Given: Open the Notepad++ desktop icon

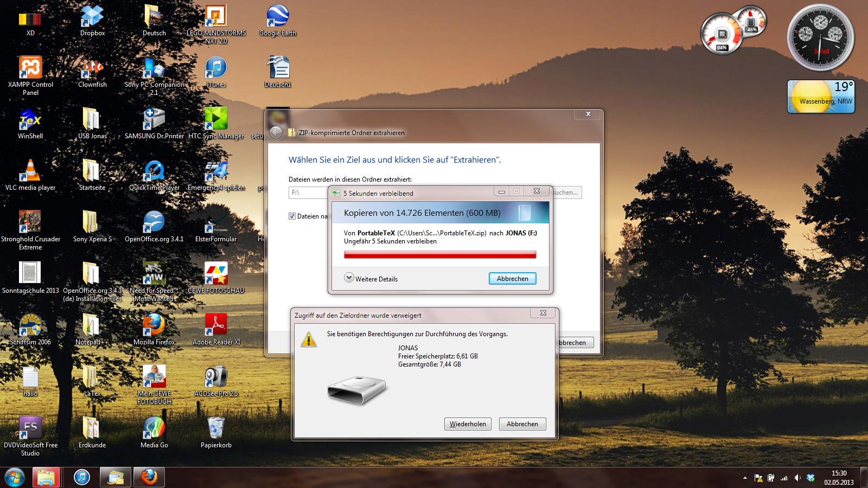Looking at the screenshot, I should coord(92,326).
